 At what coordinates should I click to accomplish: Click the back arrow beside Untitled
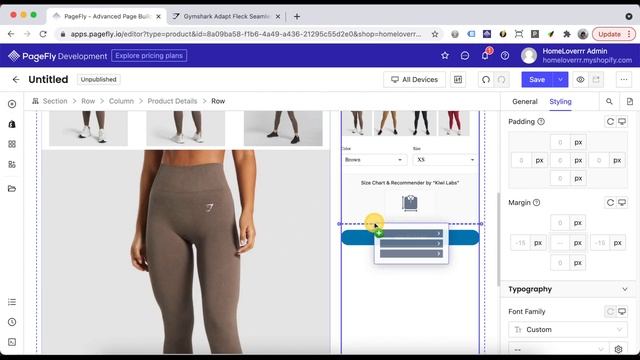click(16, 80)
